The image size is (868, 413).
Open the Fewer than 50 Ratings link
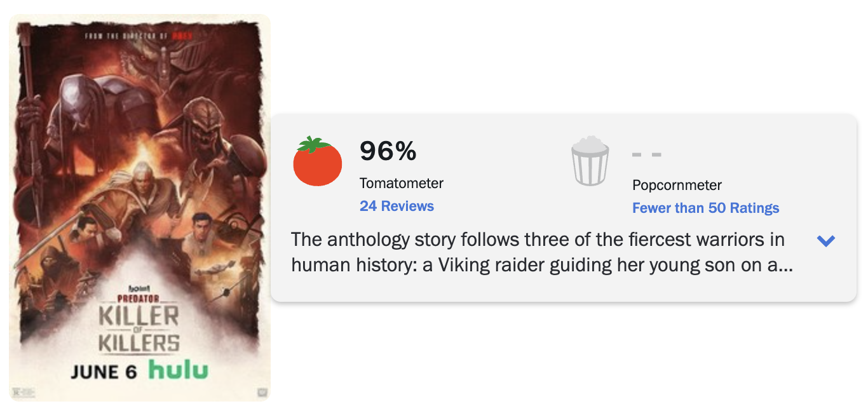(705, 208)
